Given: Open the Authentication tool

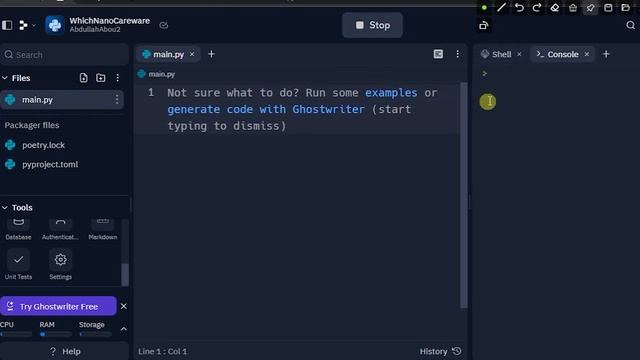Looking at the screenshot, I should 60,229.
